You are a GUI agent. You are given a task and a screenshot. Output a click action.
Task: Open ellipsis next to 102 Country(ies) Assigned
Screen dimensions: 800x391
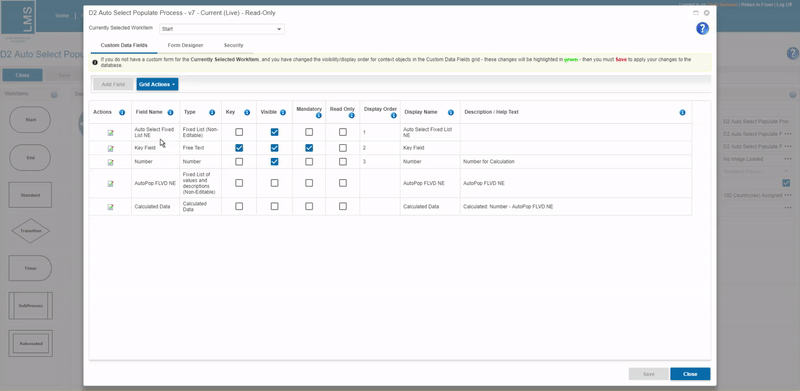tap(788, 195)
